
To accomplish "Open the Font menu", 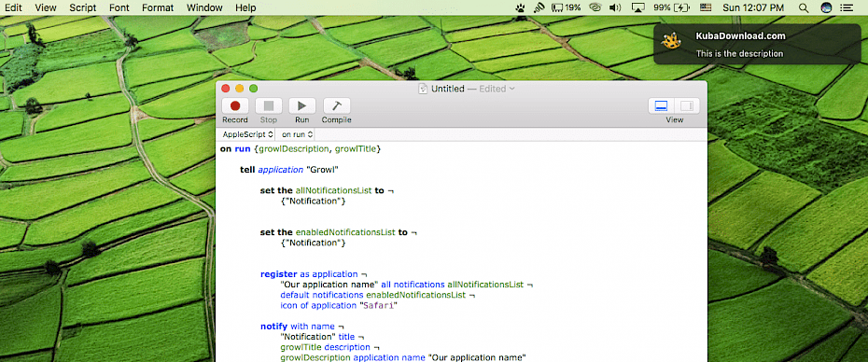I will point(119,7).
